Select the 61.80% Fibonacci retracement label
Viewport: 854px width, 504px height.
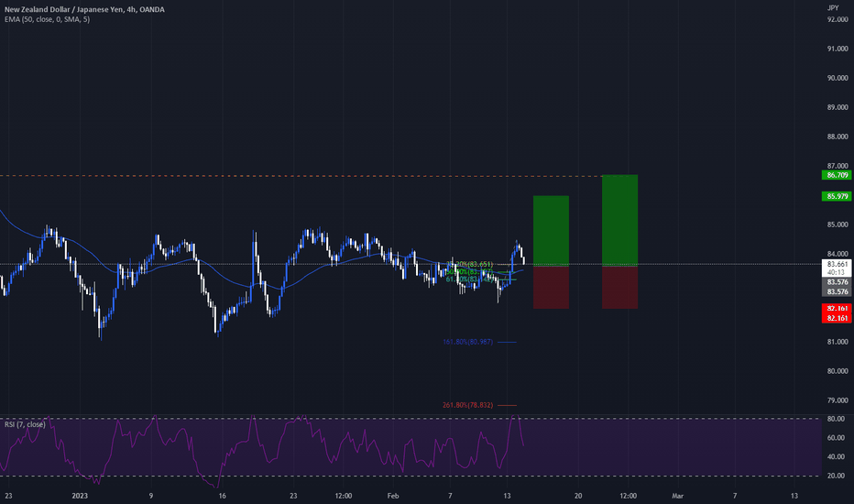(469, 279)
